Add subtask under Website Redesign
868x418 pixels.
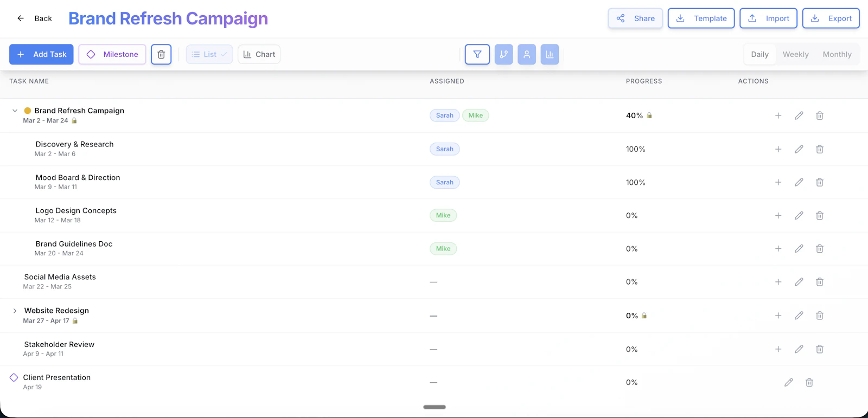tap(778, 316)
